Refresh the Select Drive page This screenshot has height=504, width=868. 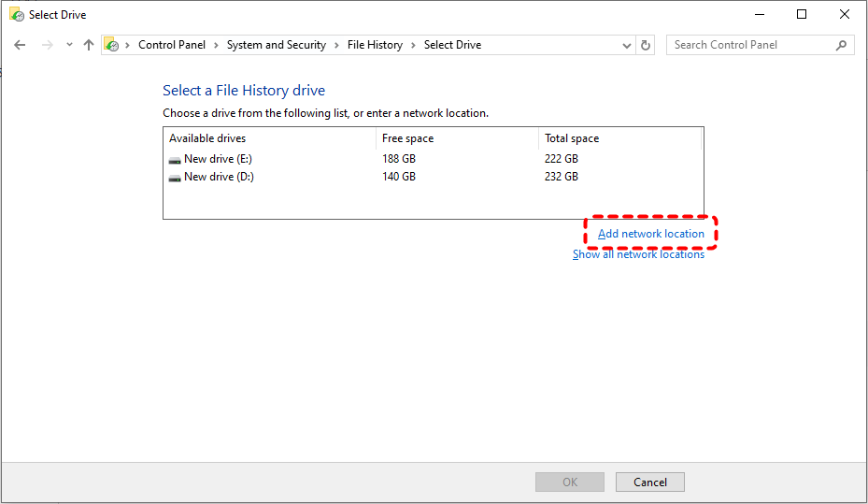(646, 46)
